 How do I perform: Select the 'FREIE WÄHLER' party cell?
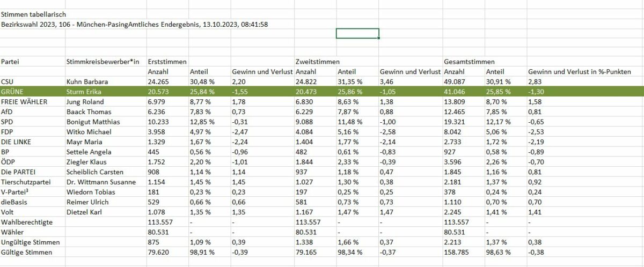(23, 101)
